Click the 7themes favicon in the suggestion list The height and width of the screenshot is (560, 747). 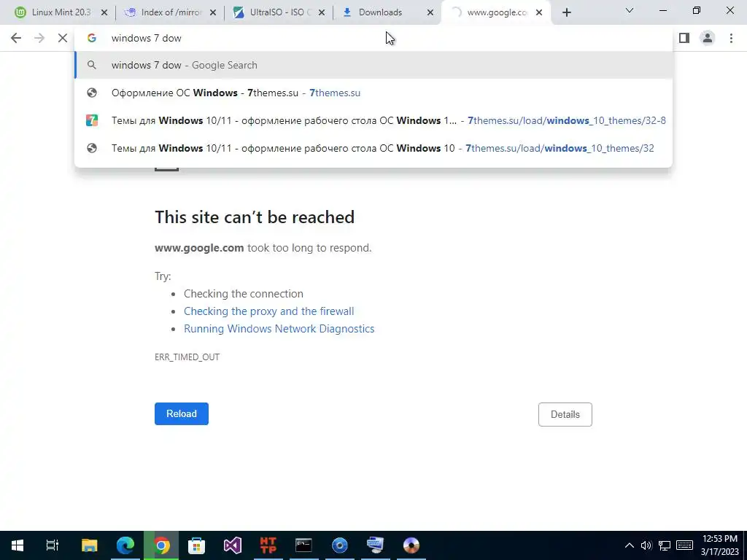click(x=91, y=120)
